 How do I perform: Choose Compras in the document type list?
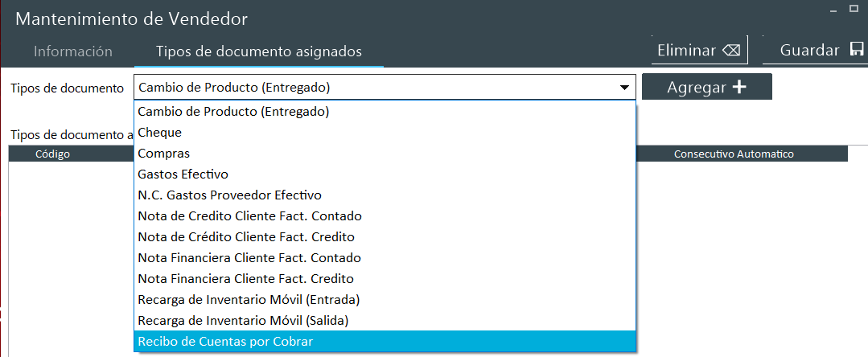(x=164, y=154)
